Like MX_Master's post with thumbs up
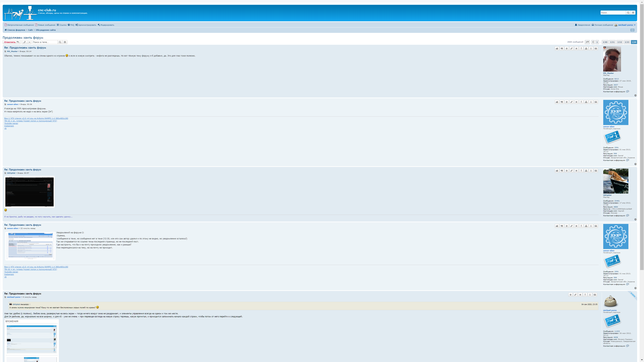This screenshot has height=362, width=644. 557,48
